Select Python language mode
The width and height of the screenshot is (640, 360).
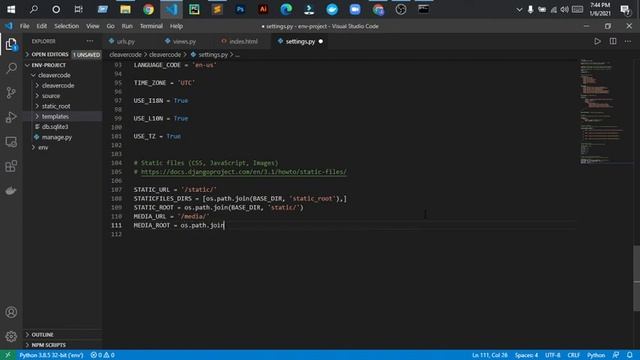pyautogui.click(x=596, y=355)
